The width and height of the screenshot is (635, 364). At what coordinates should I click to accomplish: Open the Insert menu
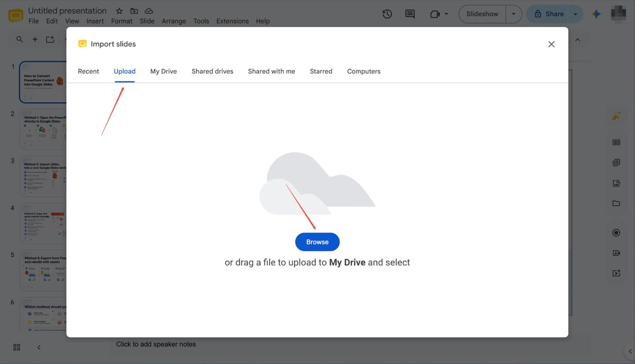pos(95,21)
